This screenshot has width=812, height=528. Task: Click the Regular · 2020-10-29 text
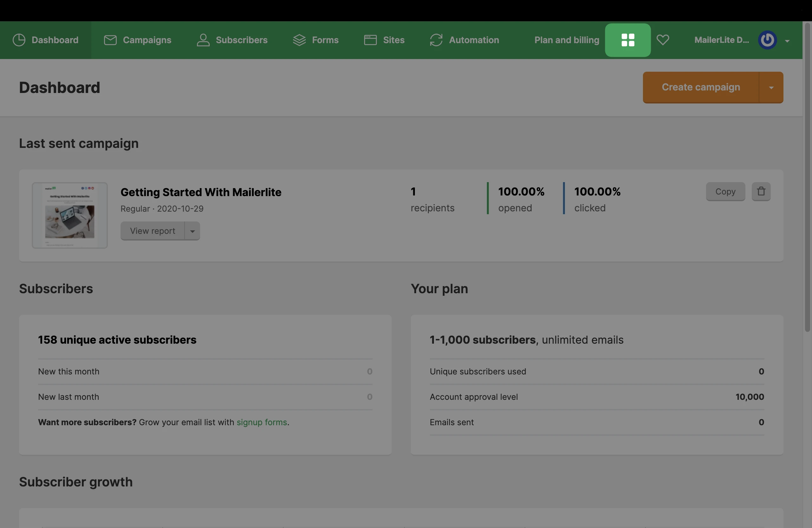(x=162, y=209)
